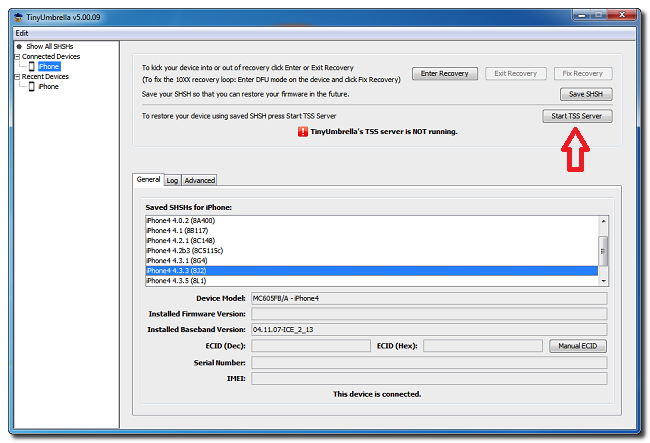The width and height of the screenshot is (650, 443).
Task: Switch to the Log tab
Action: [x=172, y=180]
